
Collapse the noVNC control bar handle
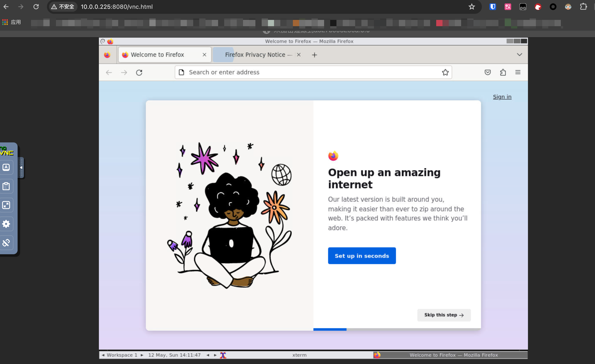coord(21,168)
